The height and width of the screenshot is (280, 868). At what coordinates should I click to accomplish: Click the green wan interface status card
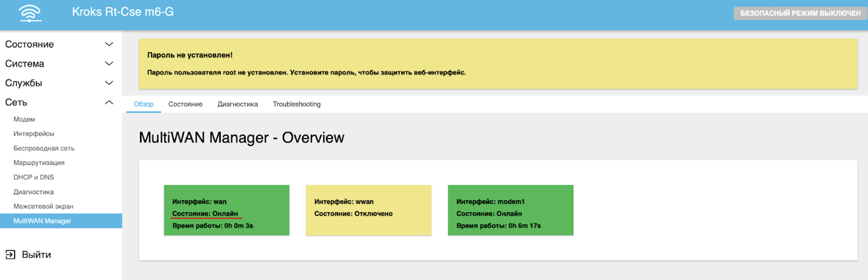pos(227,210)
